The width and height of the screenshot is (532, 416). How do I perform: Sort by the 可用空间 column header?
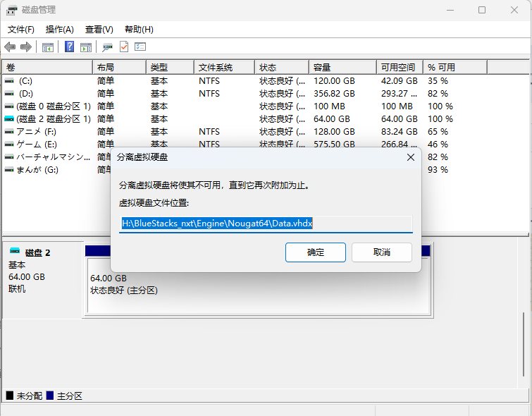coord(400,68)
